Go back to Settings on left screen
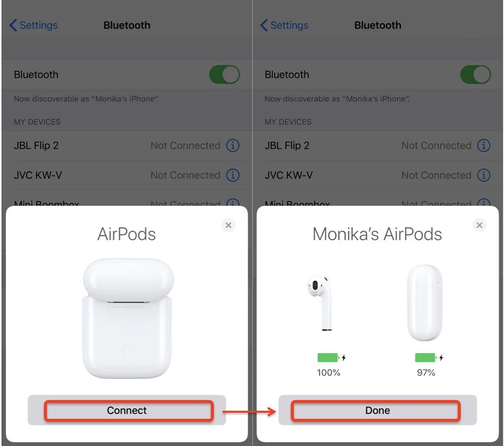The image size is (504, 446). [34, 25]
